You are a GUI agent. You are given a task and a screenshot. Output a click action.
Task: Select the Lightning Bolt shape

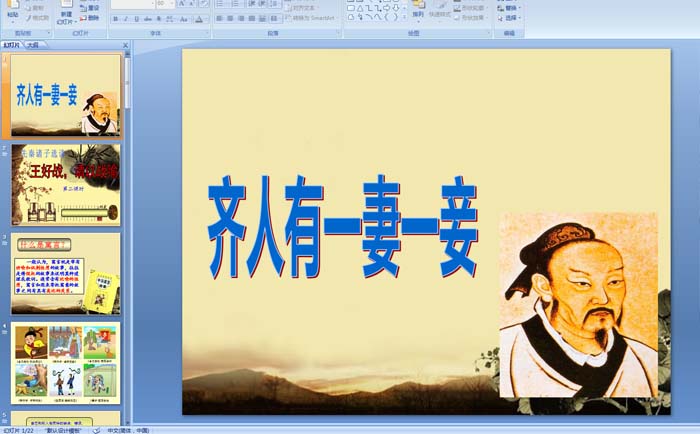pos(360,17)
